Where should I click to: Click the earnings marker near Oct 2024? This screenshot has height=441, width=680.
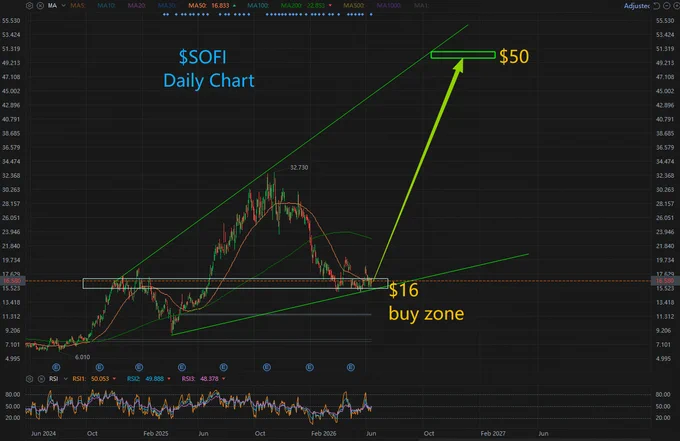(x=99, y=367)
